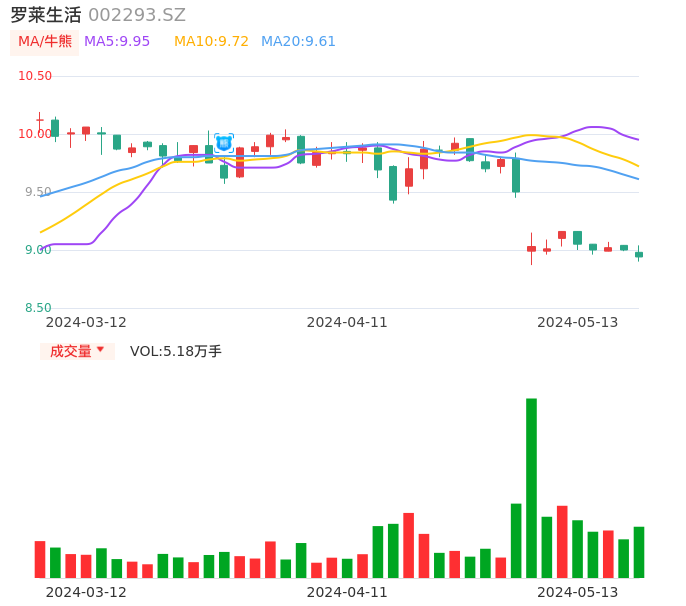Click the tallest green volume bar

[x=531, y=487]
